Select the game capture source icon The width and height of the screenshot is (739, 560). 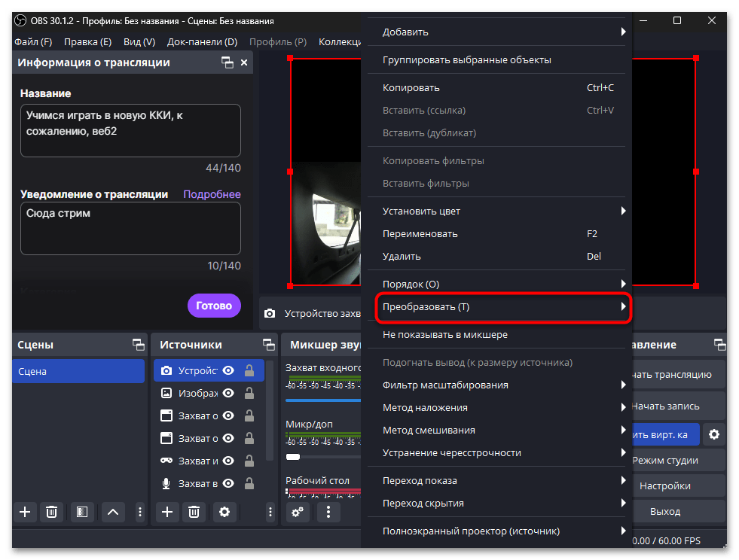[x=166, y=461]
